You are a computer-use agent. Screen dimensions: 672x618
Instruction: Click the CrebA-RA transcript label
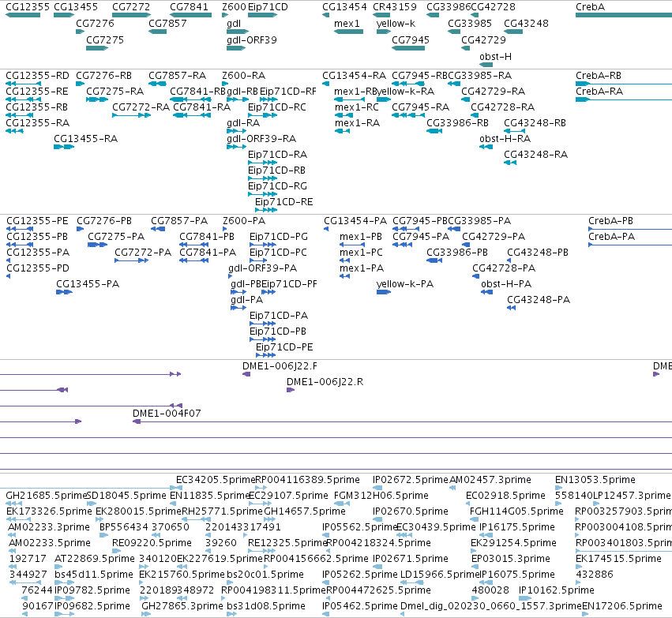click(x=599, y=92)
